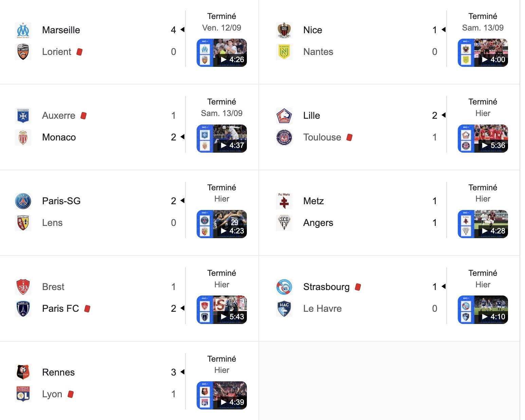Viewport: 525px width, 420px height.
Task: Select the Paris-SG team logo
Action: coord(23,201)
